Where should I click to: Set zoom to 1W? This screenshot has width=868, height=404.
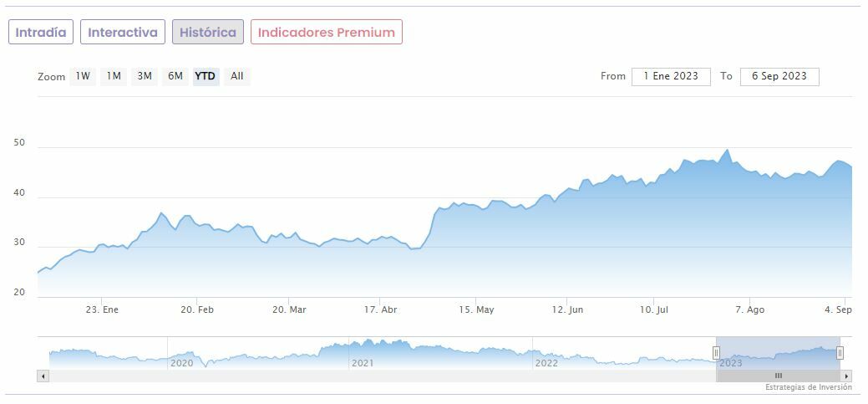[x=83, y=76]
